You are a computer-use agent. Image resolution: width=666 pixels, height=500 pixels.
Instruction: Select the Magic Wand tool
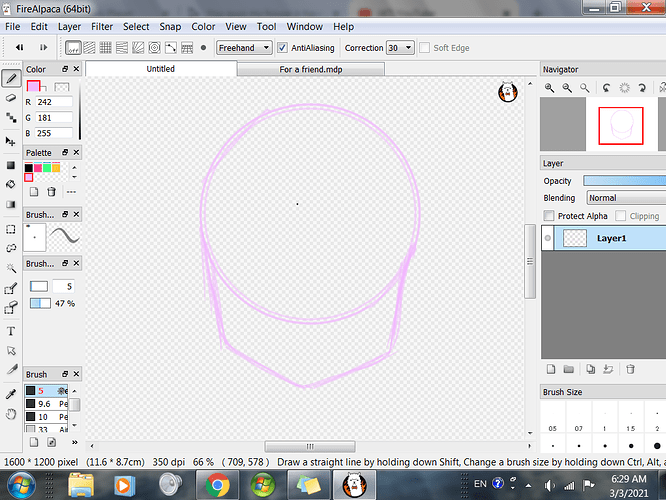pos(11,268)
